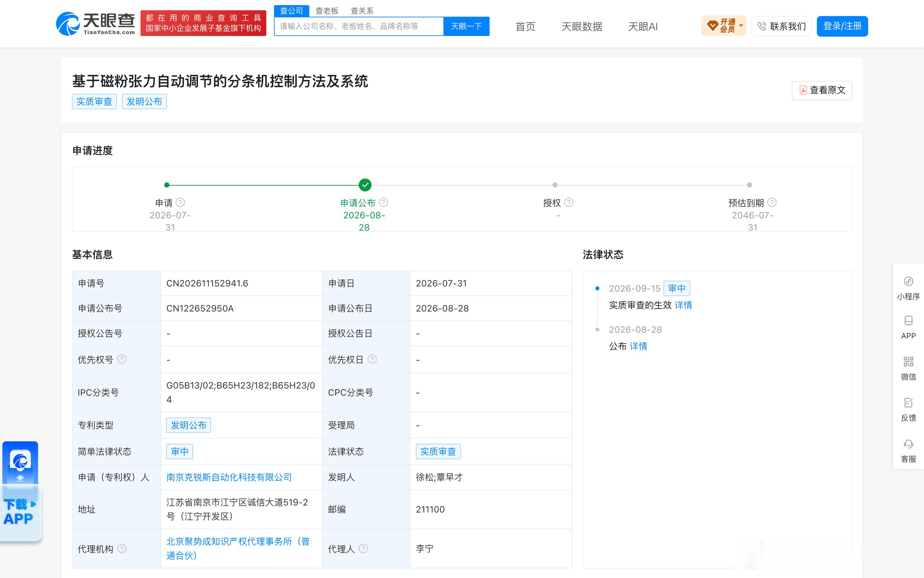Click the 联系我们 button

(x=782, y=26)
